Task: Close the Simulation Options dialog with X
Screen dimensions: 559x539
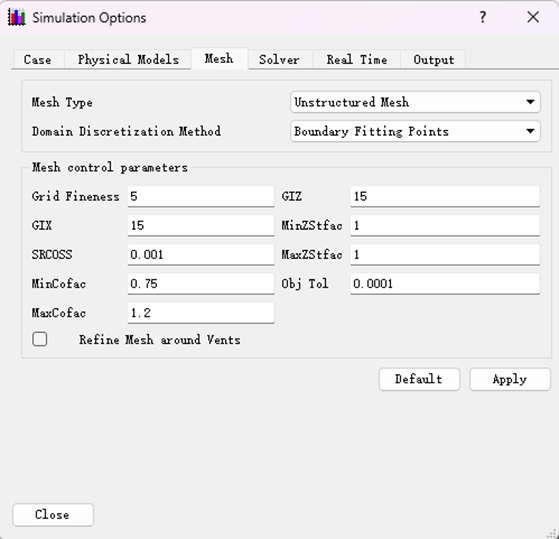Action: pyautogui.click(x=533, y=17)
